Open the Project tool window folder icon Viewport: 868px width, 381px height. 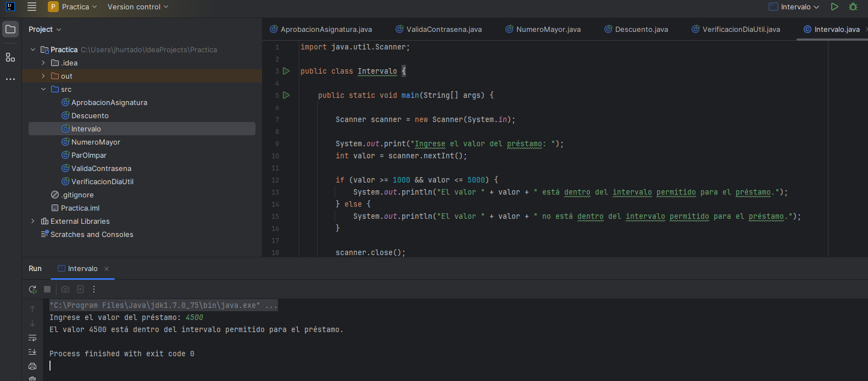pyautogui.click(x=10, y=29)
